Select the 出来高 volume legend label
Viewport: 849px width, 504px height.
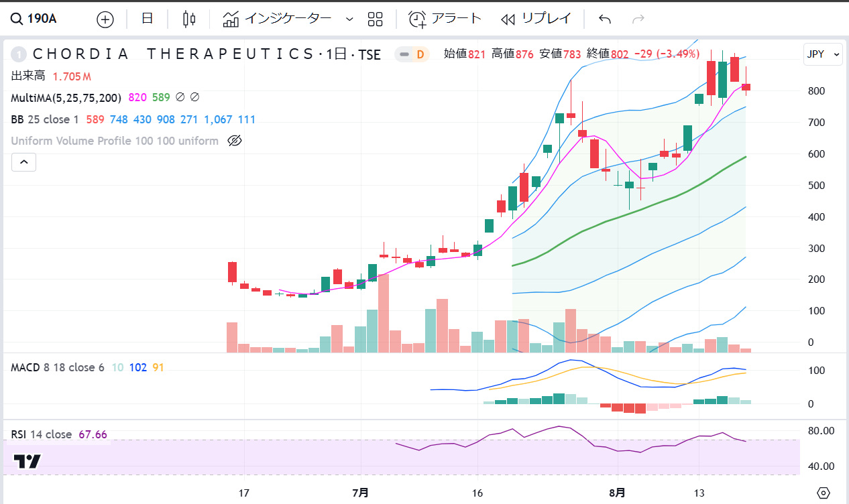(x=27, y=76)
